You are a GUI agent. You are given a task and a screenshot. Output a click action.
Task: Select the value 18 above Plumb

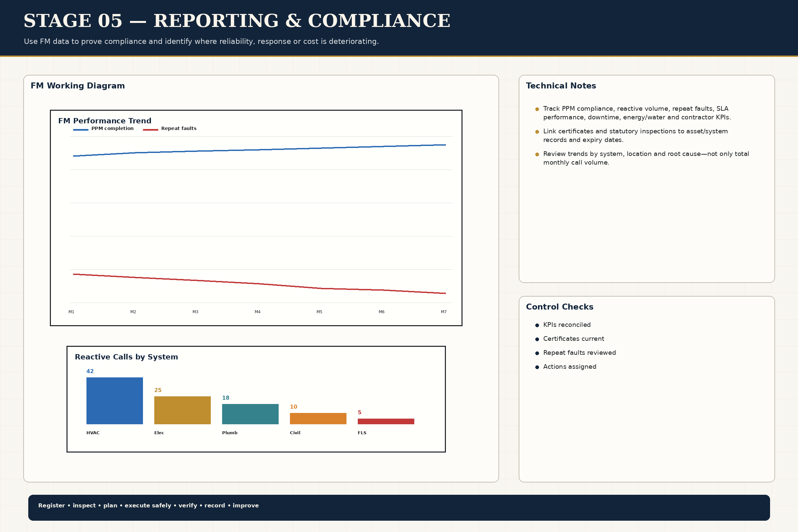coord(226,398)
